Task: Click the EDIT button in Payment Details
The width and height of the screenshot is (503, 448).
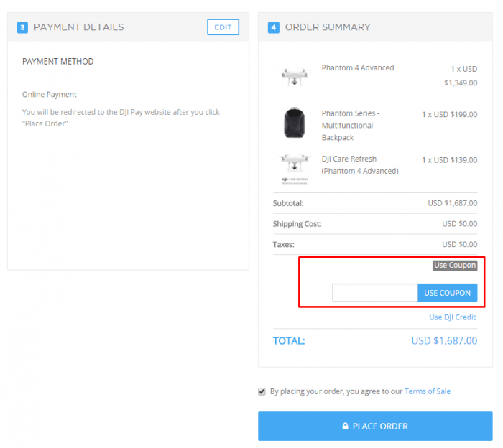Action: click(x=223, y=27)
